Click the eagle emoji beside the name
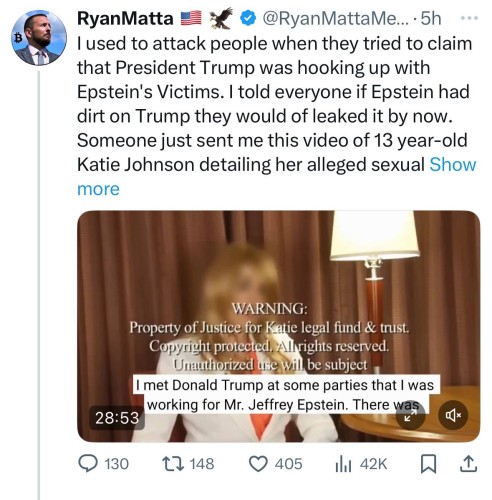Image resolution: width=492 pixels, height=500 pixels. coord(221,18)
